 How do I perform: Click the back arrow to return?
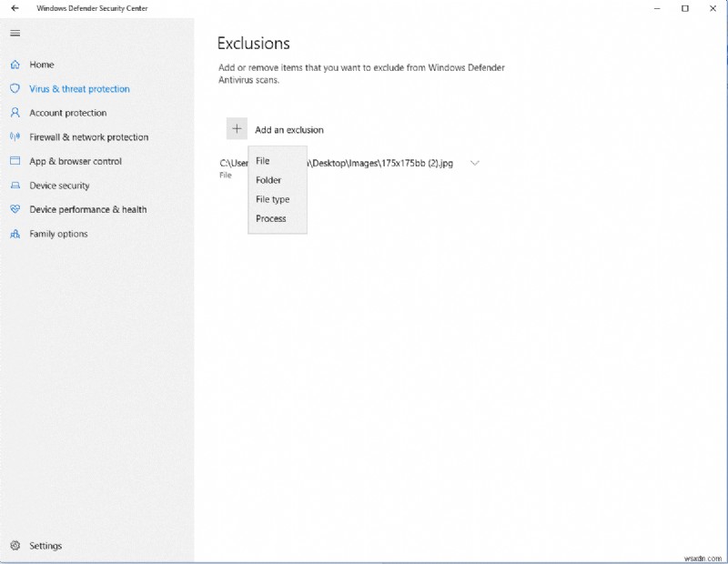13,8
